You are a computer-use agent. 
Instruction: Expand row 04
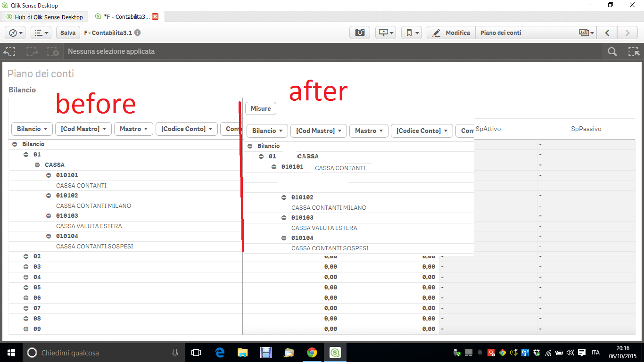coord(26,277)
